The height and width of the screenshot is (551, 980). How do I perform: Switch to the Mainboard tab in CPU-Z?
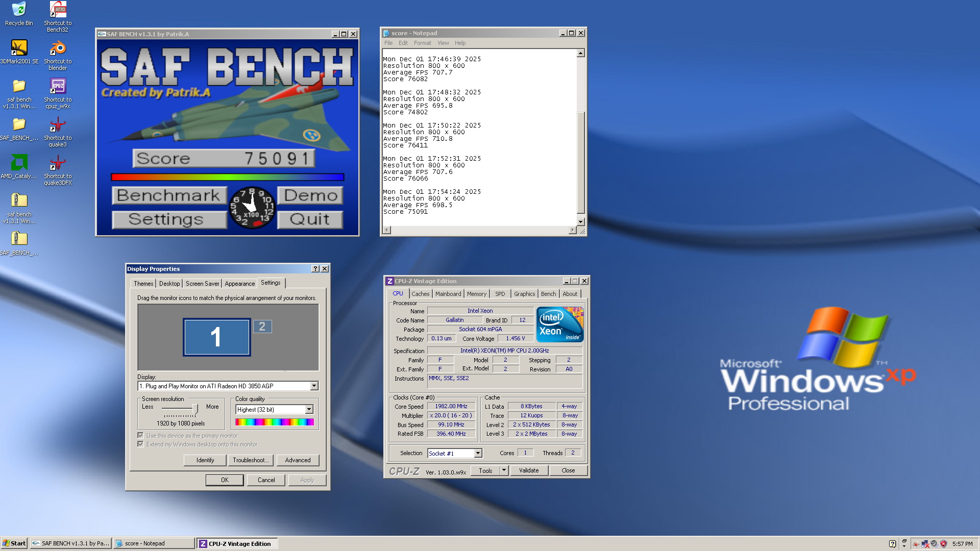448,294
